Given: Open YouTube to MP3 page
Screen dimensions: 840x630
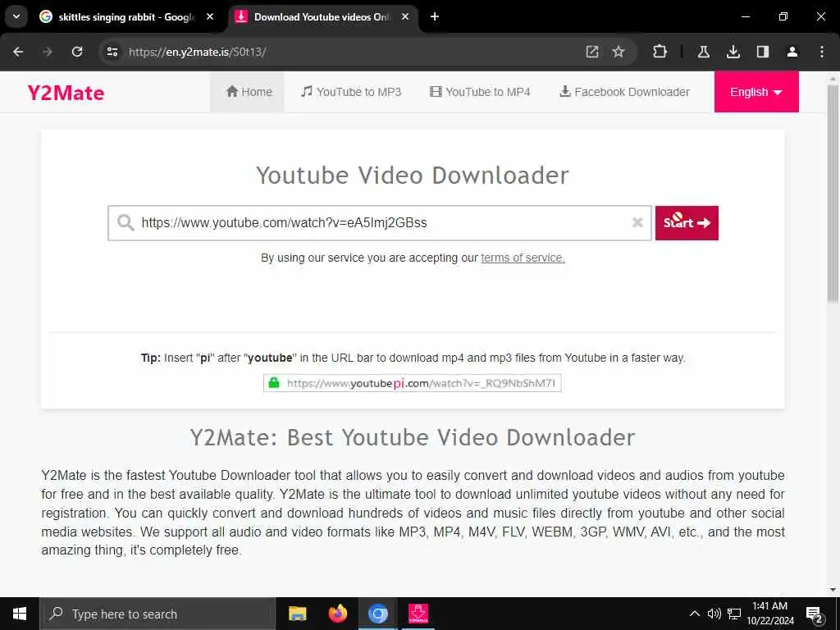Looking at the screenshot, I should tap(351, 92).
